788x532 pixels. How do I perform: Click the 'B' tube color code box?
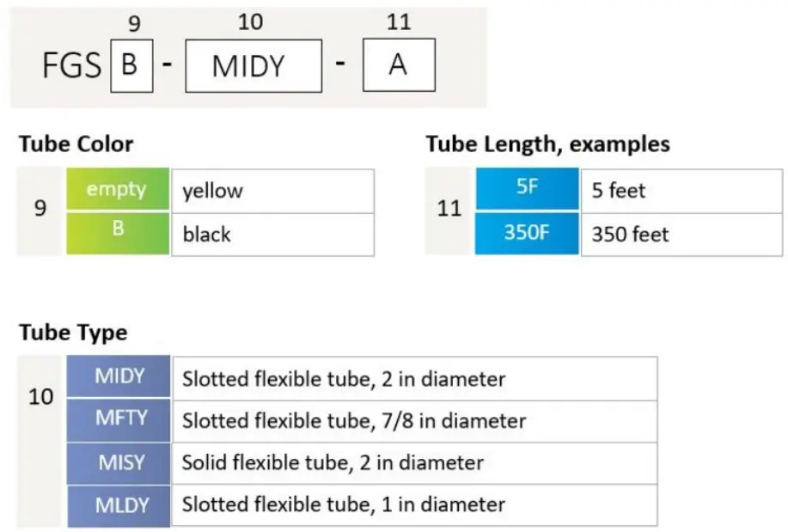coord(131,65)
